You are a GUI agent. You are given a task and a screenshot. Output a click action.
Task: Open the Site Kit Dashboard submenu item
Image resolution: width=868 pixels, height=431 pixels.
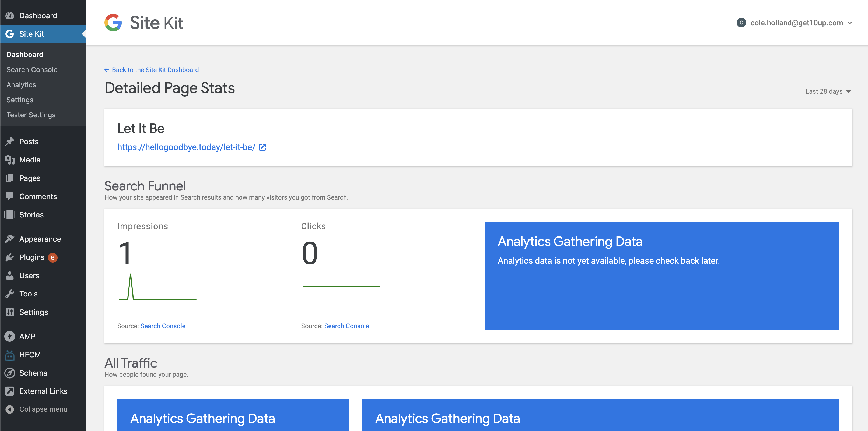[25, 55]
